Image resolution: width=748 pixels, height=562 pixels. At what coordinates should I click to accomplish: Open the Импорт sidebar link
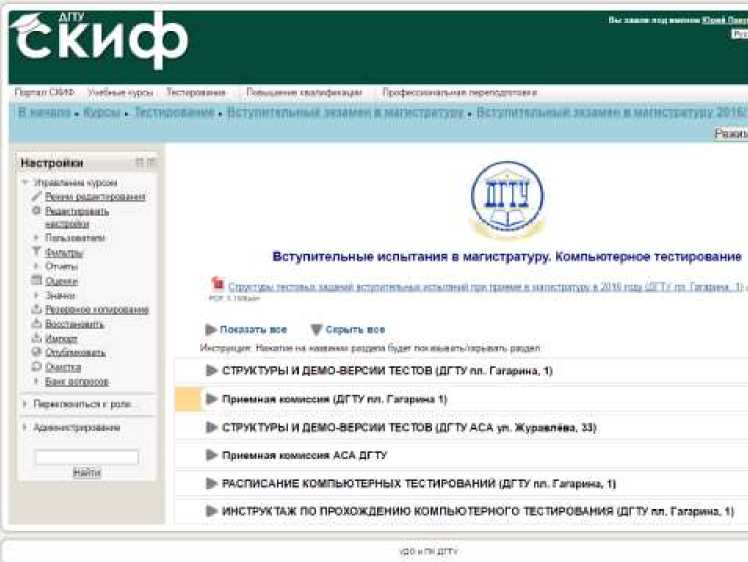[61, 338]
